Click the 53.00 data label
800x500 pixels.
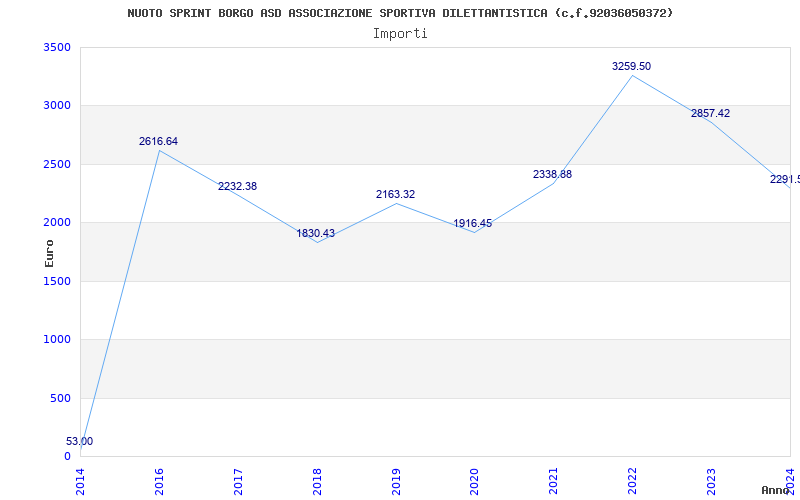tap(80, 441)
